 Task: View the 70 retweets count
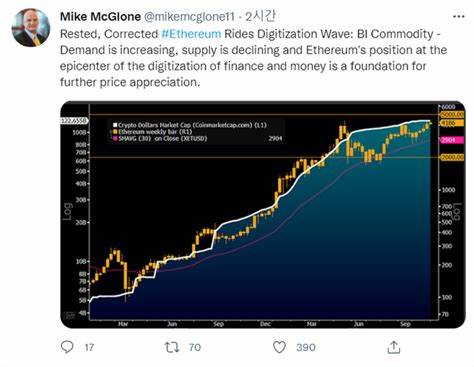[195, 347]
